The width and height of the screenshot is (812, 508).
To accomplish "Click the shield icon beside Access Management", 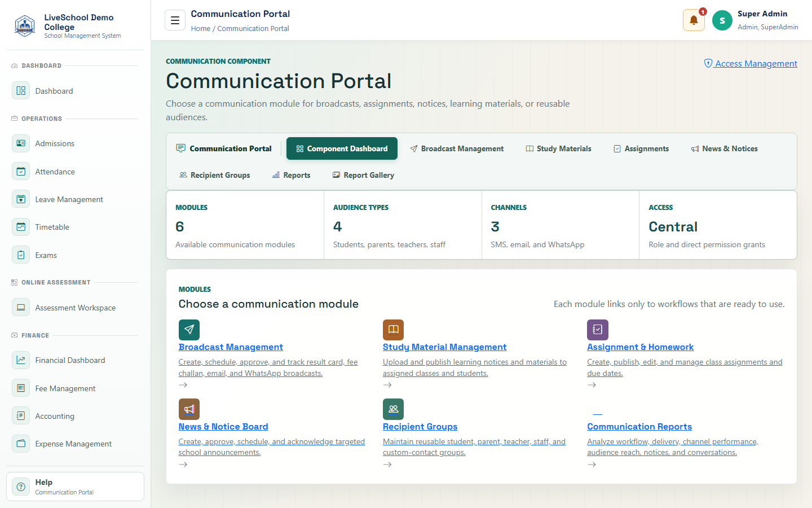I will click(x=708, y=63).
